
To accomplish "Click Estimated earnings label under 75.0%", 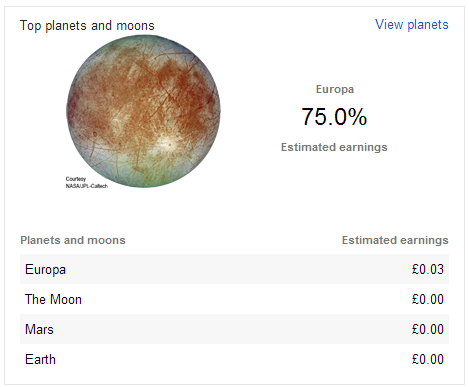I will tap(334, 147).
